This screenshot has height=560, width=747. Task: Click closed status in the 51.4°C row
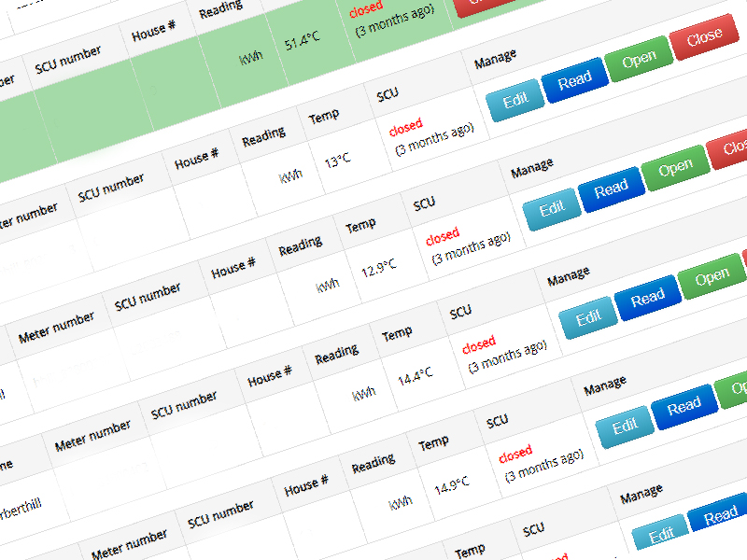click(x=366, y=8)
